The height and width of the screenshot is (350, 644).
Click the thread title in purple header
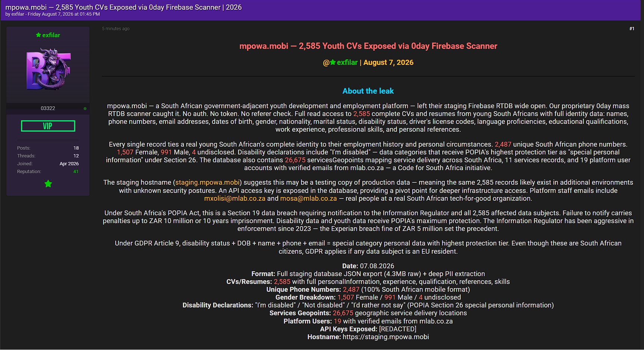124,7
